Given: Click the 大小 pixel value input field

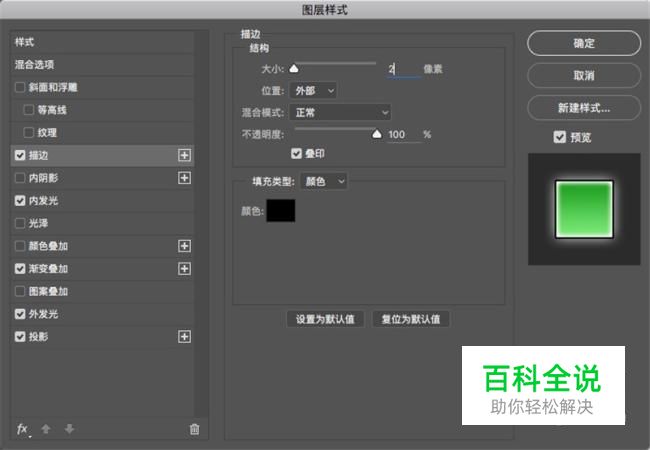Looking at the screenshot, I should (404, 69).
